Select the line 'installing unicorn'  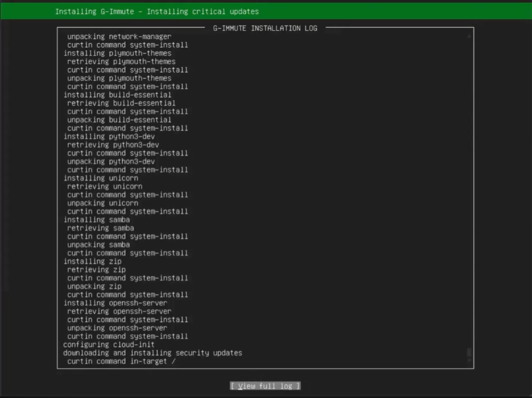(x=101, y=178)
